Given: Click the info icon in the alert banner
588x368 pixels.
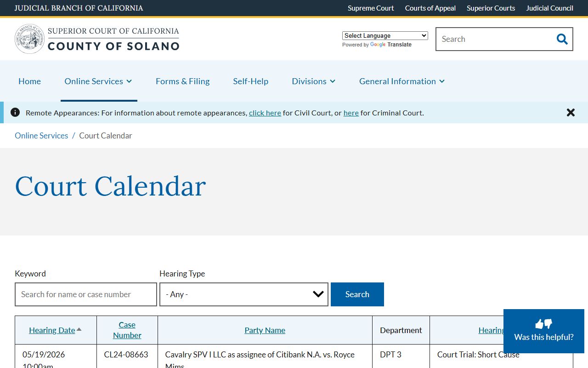Looking at the screenshot, I should 15,112.
